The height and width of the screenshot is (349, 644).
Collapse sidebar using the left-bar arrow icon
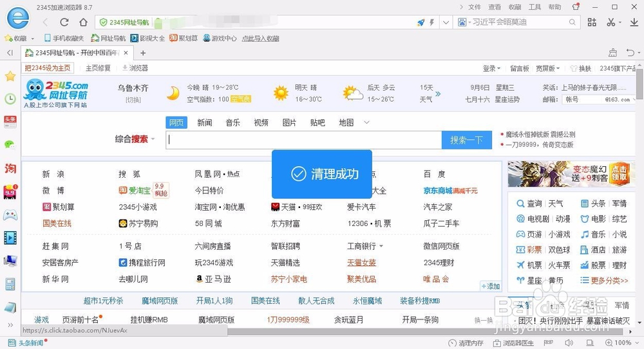coord(10,53)
